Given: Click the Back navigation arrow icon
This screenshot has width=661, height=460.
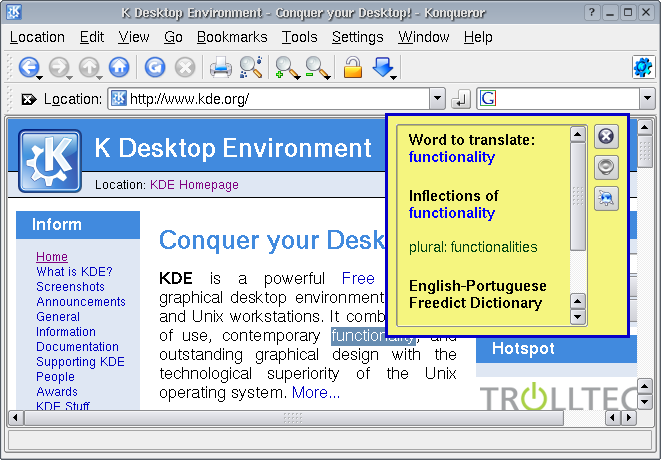Looking at the screenshot, I should click(x=26, y=68).
